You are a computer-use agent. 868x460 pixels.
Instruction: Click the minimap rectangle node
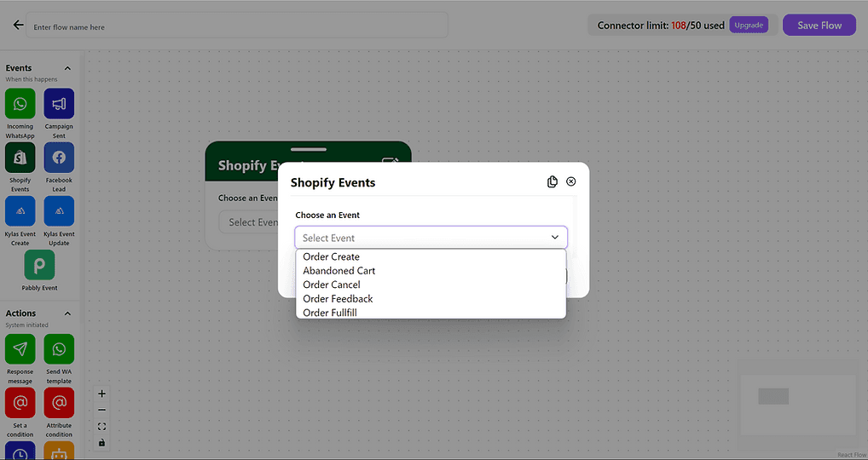773,396
